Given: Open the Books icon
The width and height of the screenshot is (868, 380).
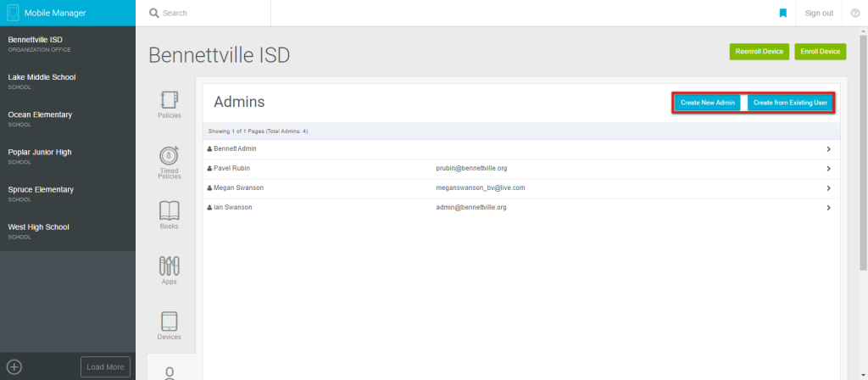Looking at the screenshot, I should [170, 210].
